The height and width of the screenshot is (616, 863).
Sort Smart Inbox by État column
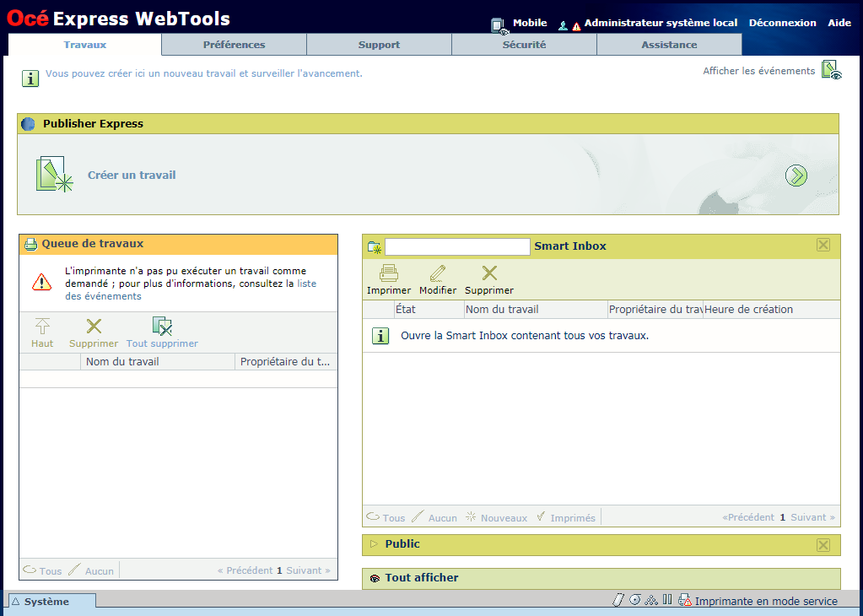(x=429, y=310)
